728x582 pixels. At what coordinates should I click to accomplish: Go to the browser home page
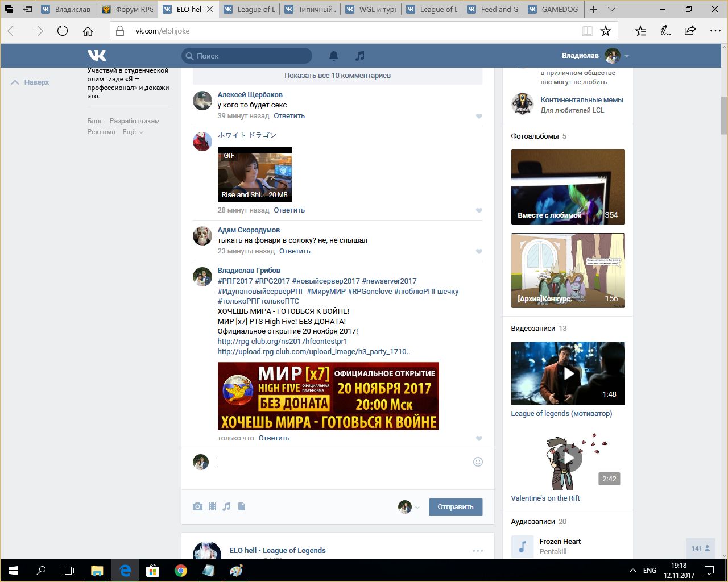[88, 31]
